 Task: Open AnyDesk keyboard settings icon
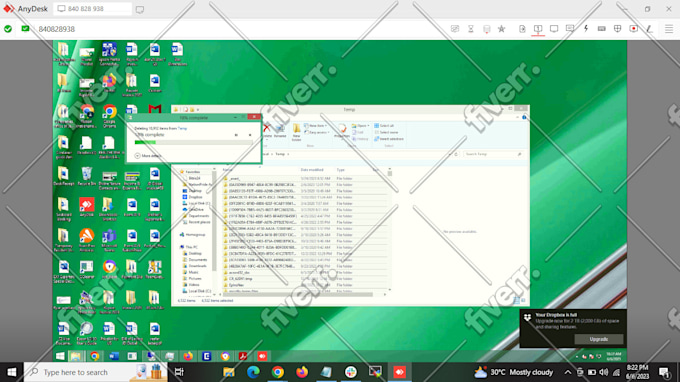point(602,29)
